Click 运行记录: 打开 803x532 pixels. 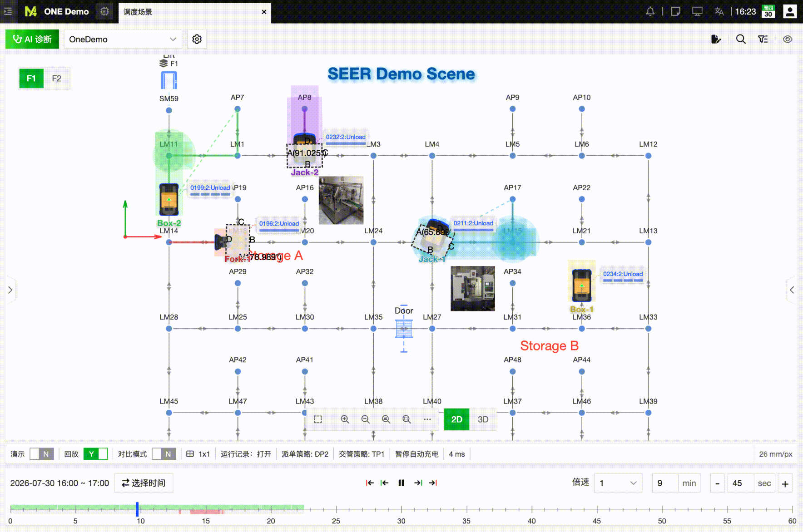(246, 454)
